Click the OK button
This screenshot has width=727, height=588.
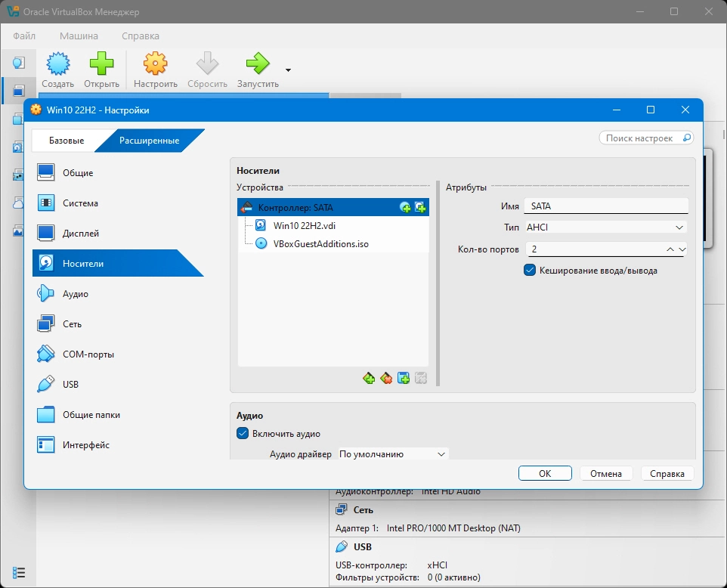pos(545,473)
